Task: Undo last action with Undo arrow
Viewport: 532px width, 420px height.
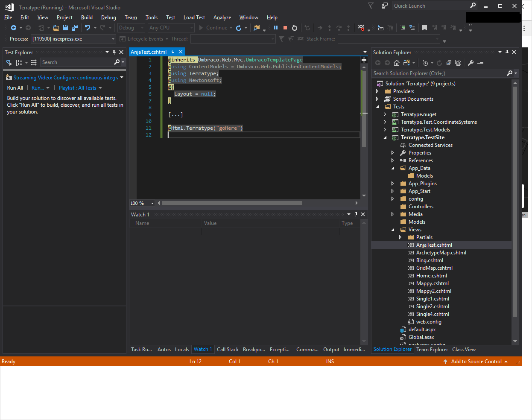Action: pos(88,28)
